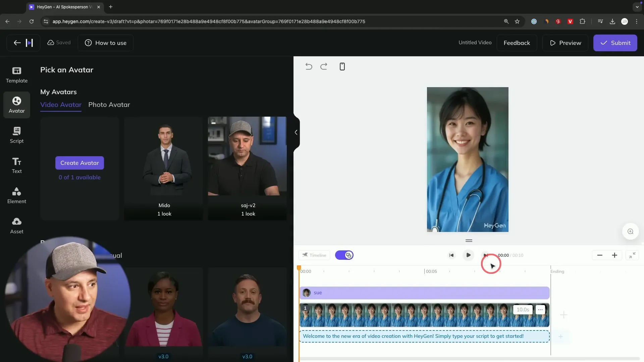Screen dimensions: 644x362
Task: Rename the Untitled Video title
Action: coord(475,43)
